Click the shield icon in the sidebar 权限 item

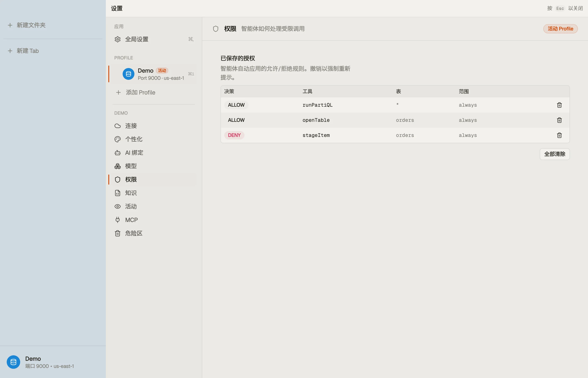click(x=118, y=180)
